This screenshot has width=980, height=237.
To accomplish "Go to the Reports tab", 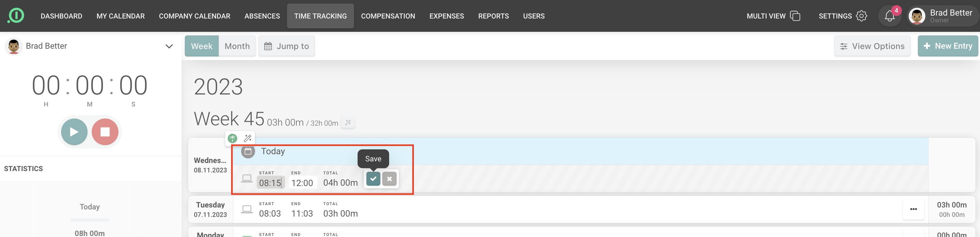I will tap(493, 16).
